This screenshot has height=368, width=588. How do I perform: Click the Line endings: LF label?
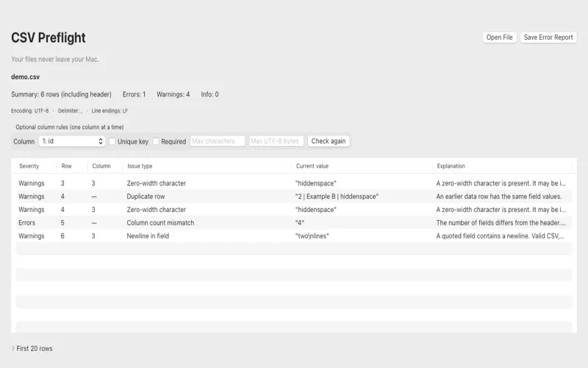click(110, 111)
